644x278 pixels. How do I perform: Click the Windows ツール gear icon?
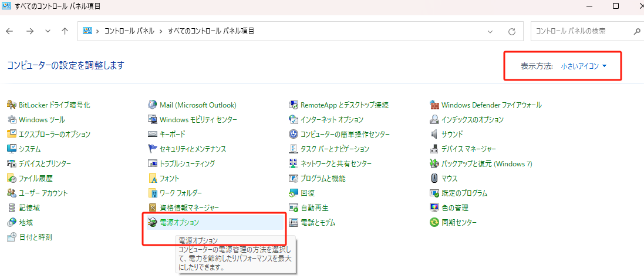[x=12, y=120]
